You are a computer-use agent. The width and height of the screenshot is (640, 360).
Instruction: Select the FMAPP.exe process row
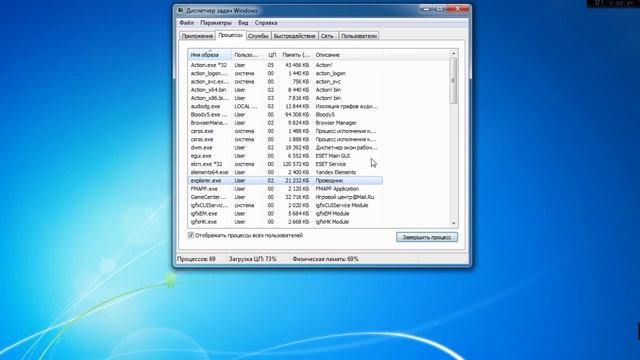285,189
